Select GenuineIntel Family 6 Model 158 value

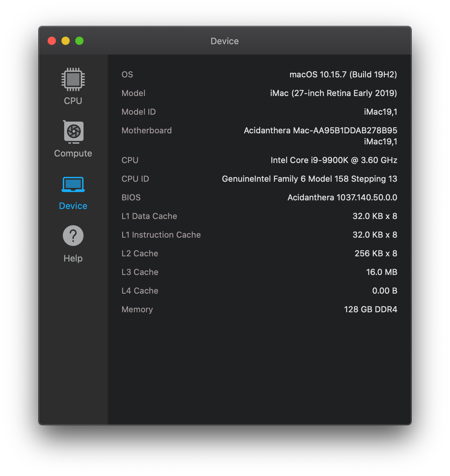(x=310, y=179)
